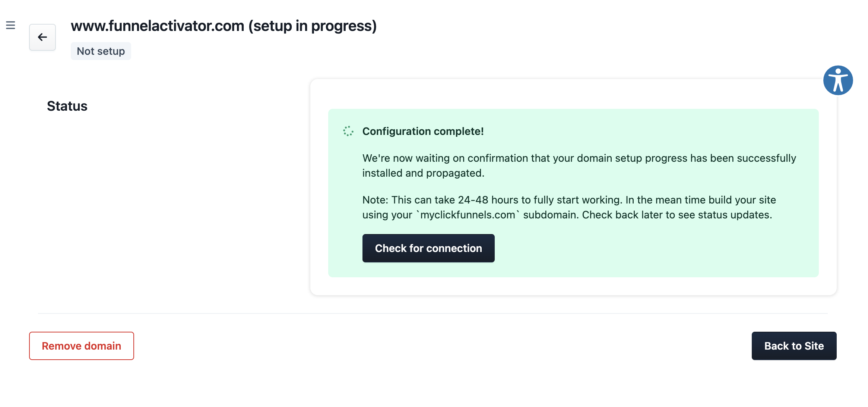Click the 24-48 hours note paragraph
The height and width of the screenshot is (407, 868).
[569, 207]
